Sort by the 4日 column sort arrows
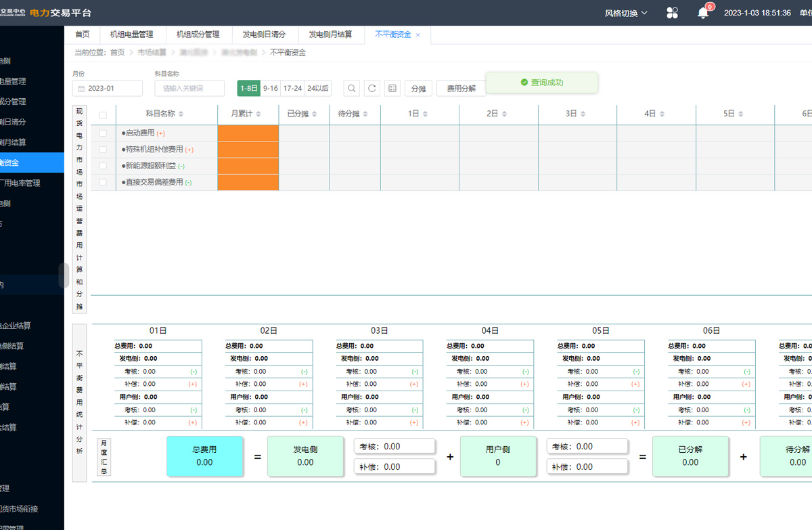The height and width of the screenshot is (530, 812). point(662,114)
